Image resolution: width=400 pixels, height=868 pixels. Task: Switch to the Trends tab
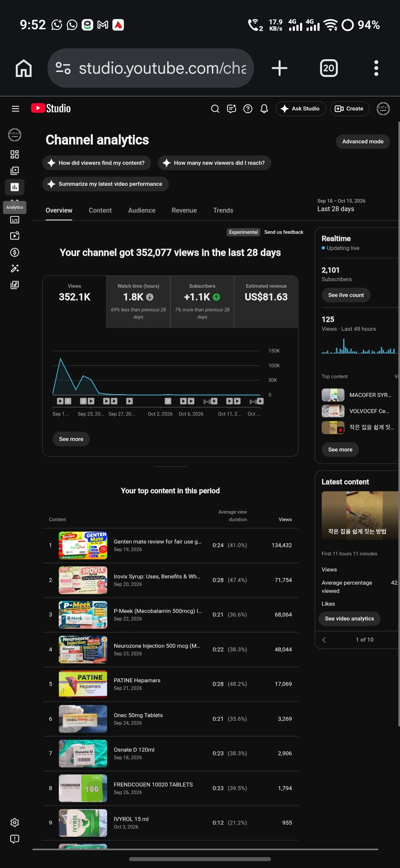tap(223, 210)
